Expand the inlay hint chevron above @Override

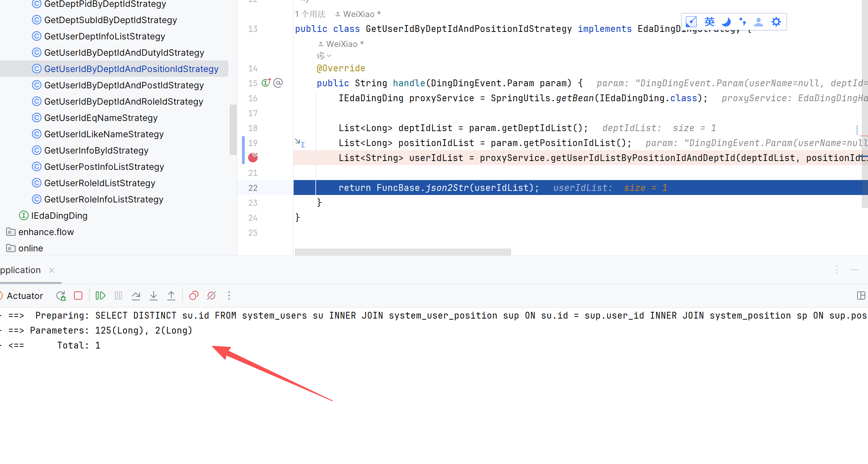click(x=329, y=56)
